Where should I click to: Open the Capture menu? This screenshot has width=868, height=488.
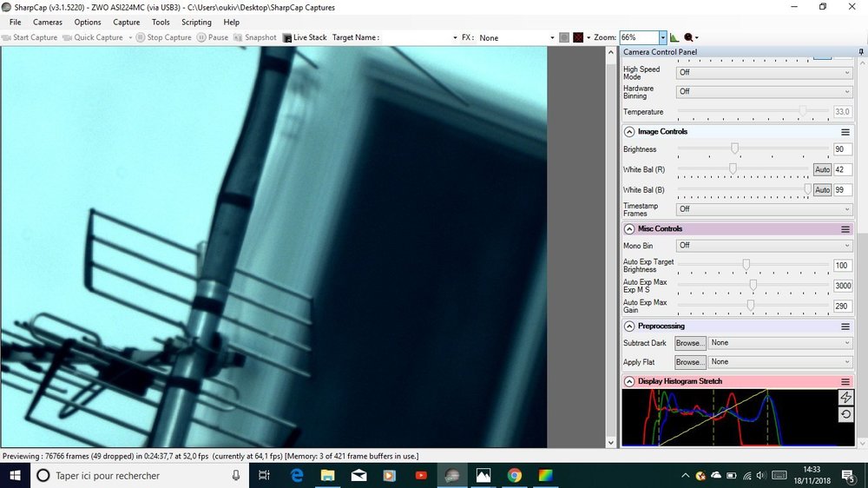(x=126, y=23)
